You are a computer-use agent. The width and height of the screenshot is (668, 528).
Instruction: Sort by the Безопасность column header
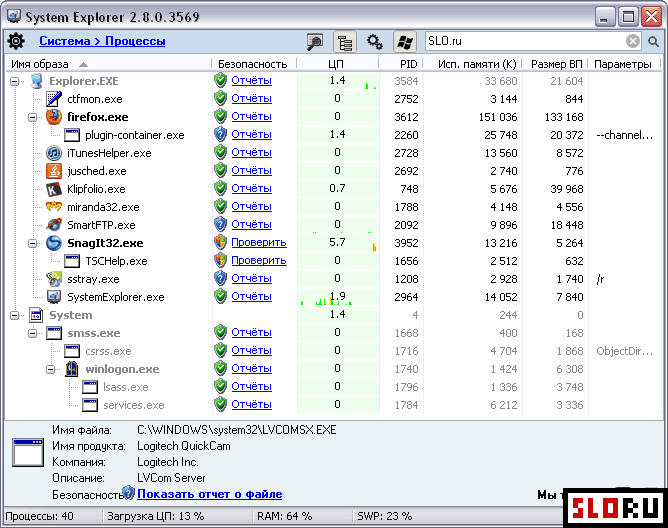click(254, 64)
